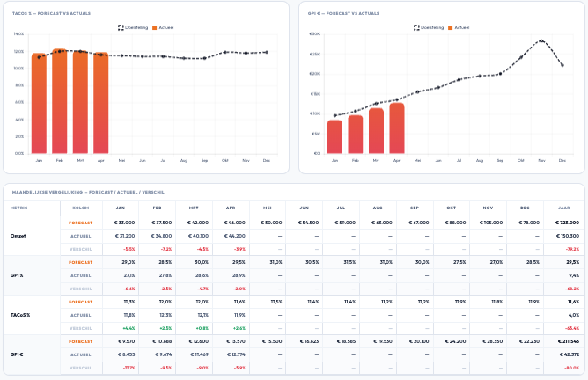Click the Nov peak point in GPI € chart
This screenshot has height=380, width=588.
[542, 40]
